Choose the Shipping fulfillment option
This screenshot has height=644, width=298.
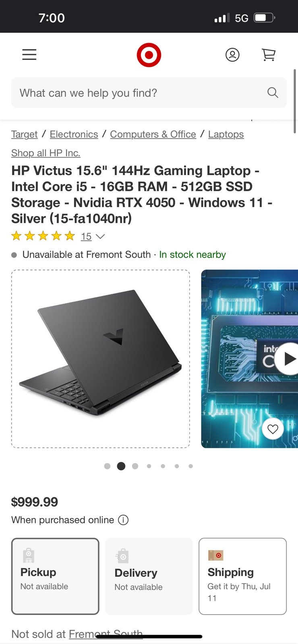(242, 576)
